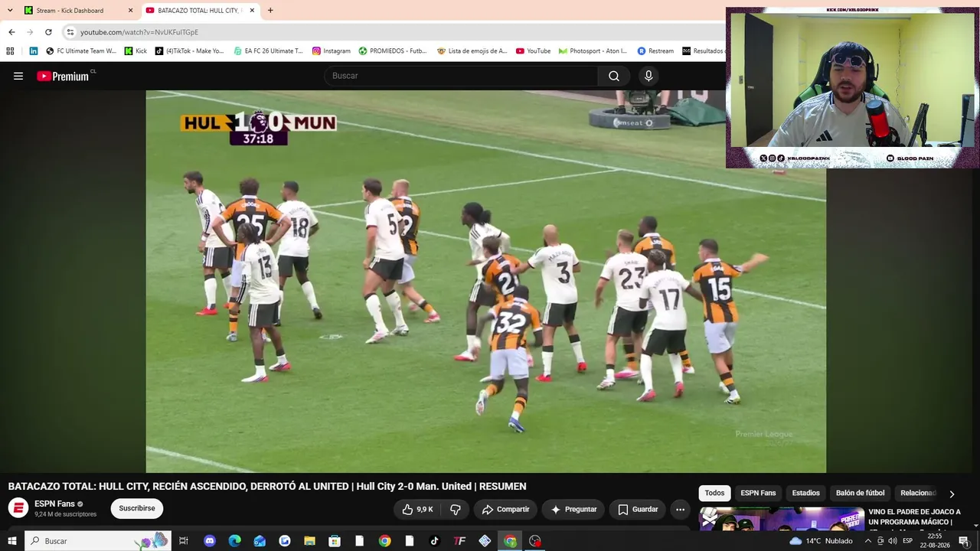Open Microsoft Edge from the taskbar
The image size is (980, 551).
pos(235,541)
